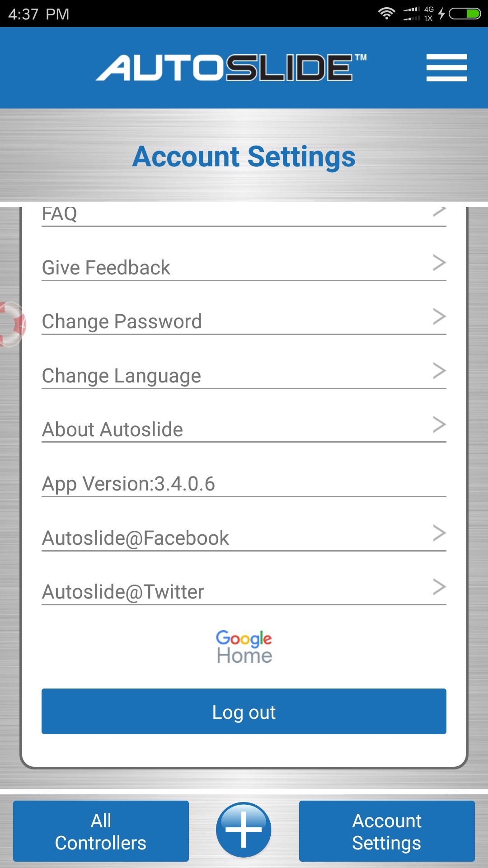Tap the battery indicator in status bar
The height and width of the screenshot is (868, 488).
pyautogui.click(x=465, y=14)
